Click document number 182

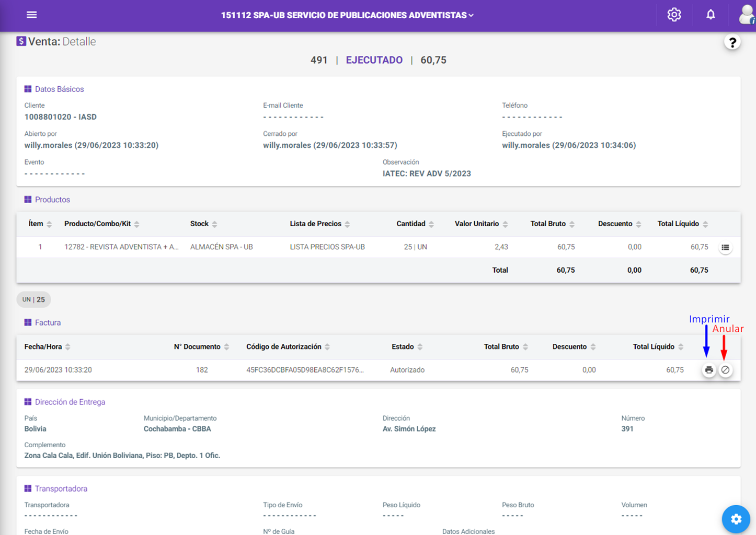click(x=202, y=370)
